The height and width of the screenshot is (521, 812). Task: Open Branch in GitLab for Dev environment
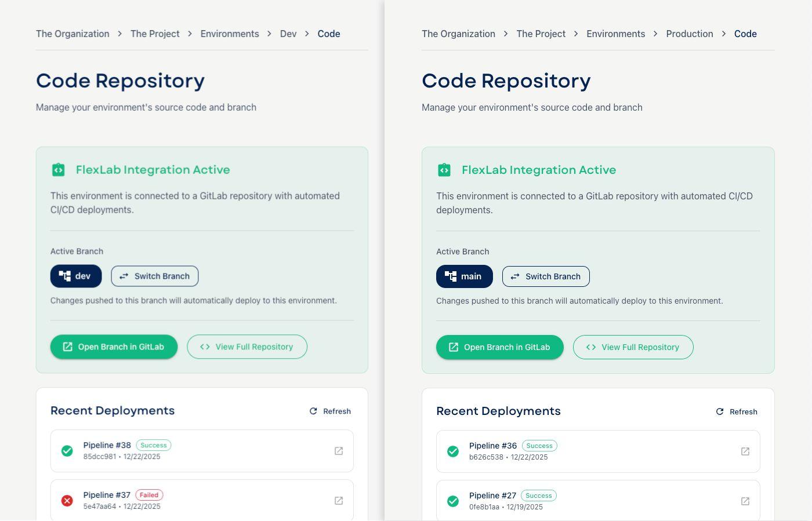pos(114,347)
